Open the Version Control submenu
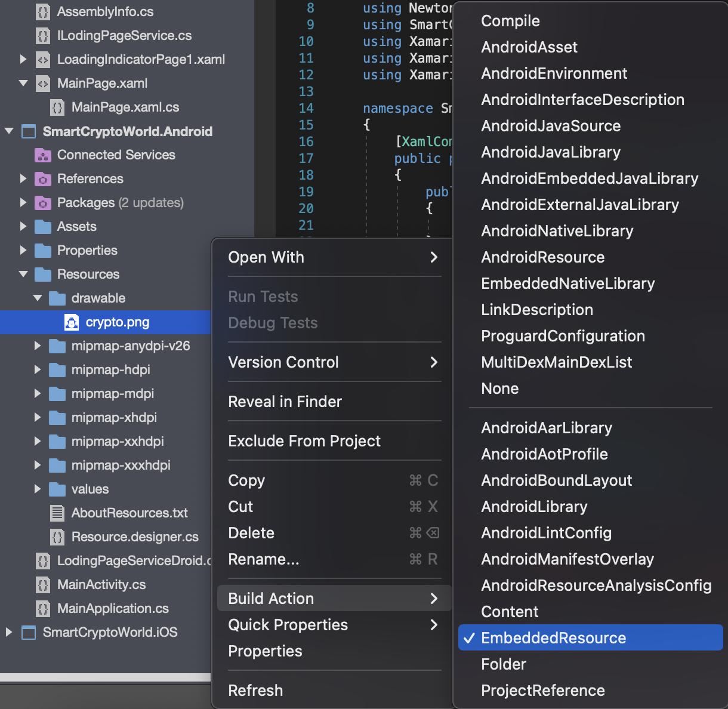The width and height of the screenshot is (728, 709). click(334, 362)
